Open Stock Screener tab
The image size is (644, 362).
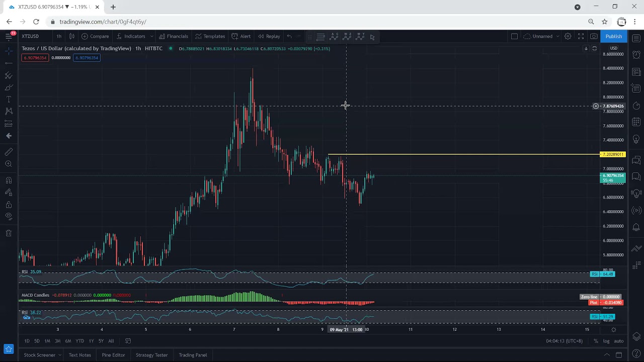[39, 355]
